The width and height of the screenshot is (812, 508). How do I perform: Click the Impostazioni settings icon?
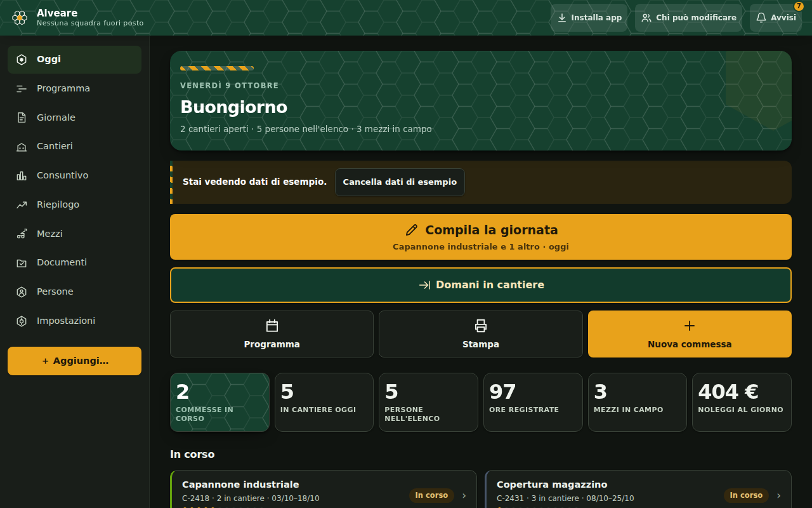click(x=22, y=321)
